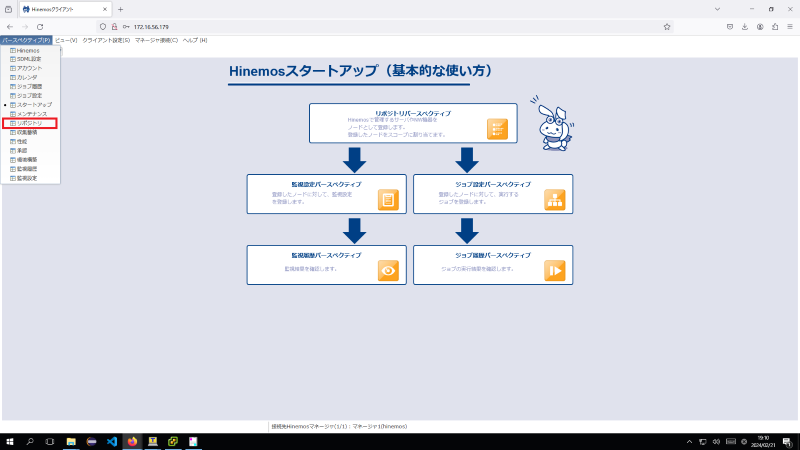Click the browser forward arrow

(x=25, y=27)
